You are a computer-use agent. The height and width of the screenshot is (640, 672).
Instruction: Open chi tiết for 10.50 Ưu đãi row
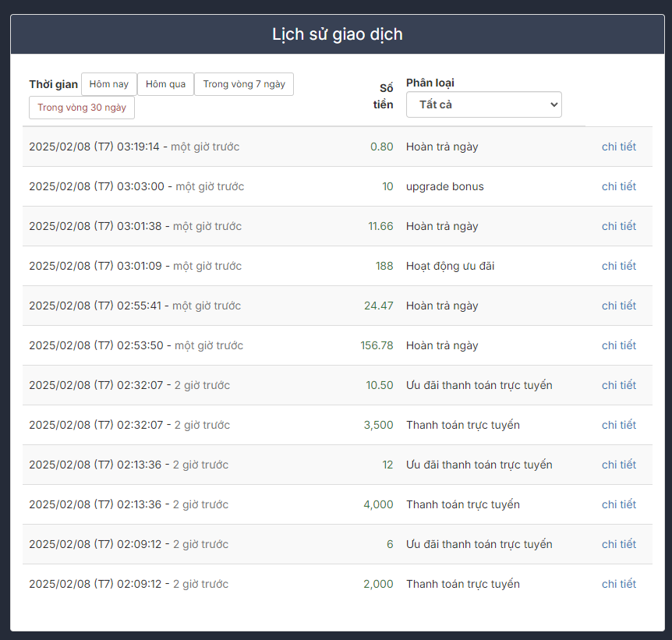[x=618, y=385]
